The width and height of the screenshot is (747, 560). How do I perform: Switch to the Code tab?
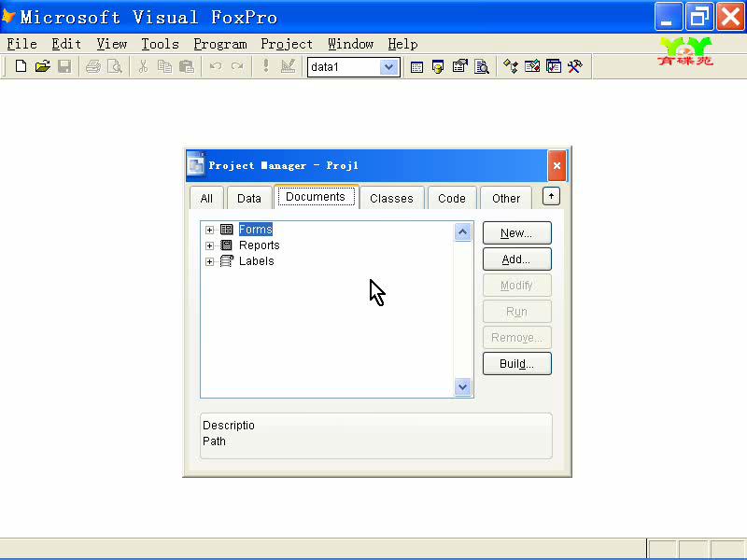pyautogui.click(x=452, y=198)
